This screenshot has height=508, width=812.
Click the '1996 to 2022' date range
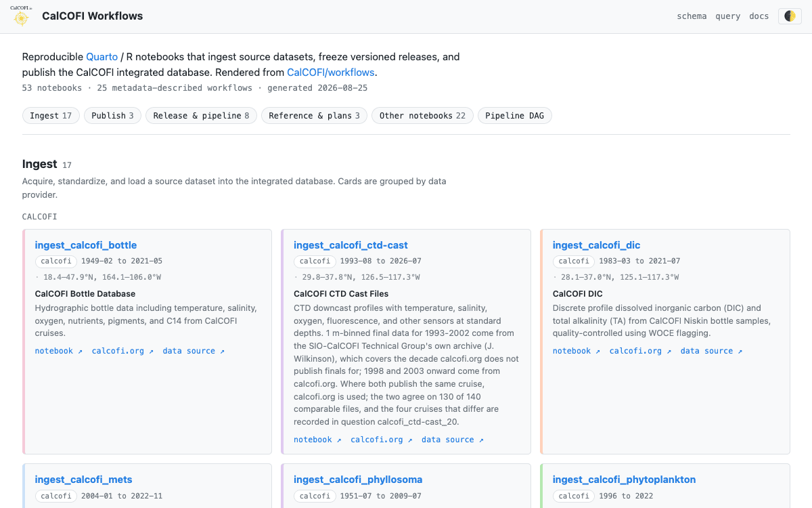[626, 496]
